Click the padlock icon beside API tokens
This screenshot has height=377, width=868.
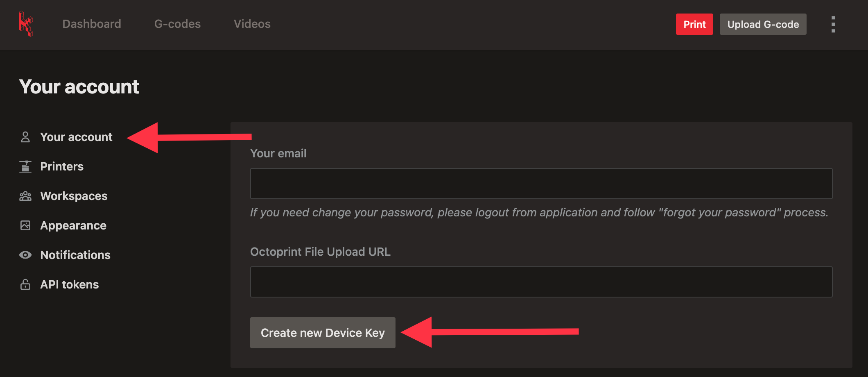click(25, 284)
